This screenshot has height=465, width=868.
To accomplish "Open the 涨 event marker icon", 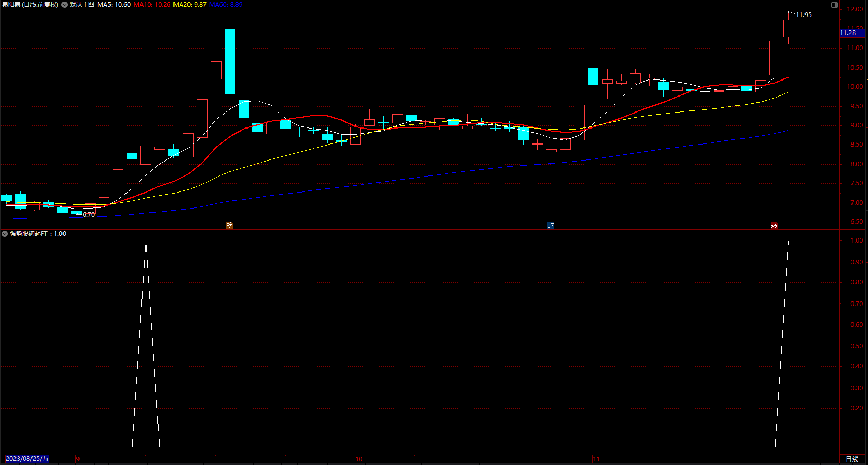I will 774,226.
